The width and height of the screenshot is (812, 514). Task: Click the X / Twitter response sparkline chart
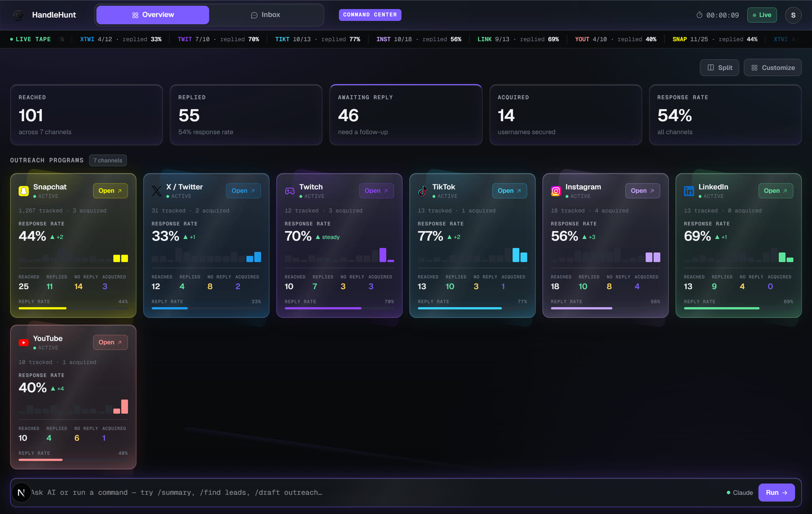pos(206,255)
